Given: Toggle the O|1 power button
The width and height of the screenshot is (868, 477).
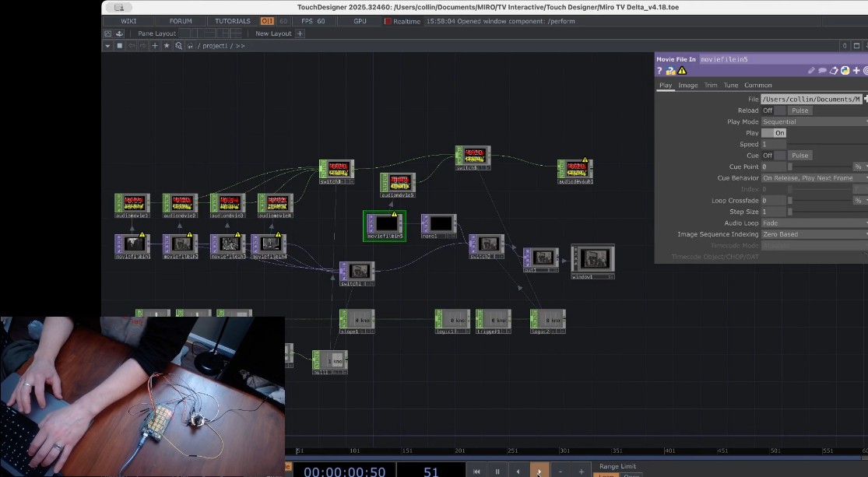Looking at the screenshot, I should tap(267, 21).
